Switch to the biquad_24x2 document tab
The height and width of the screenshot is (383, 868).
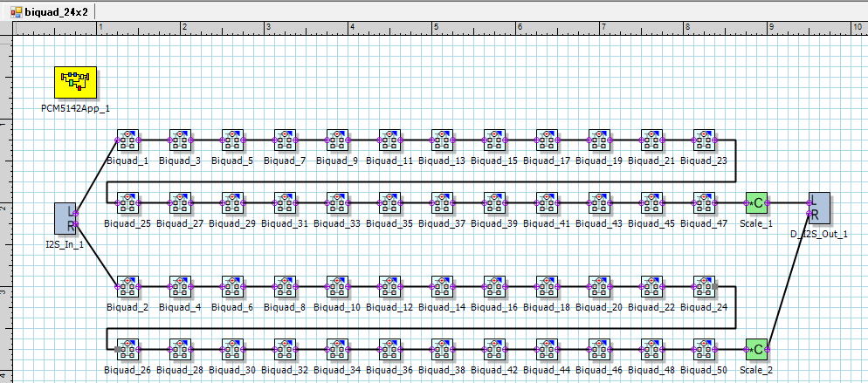point(49,11)
